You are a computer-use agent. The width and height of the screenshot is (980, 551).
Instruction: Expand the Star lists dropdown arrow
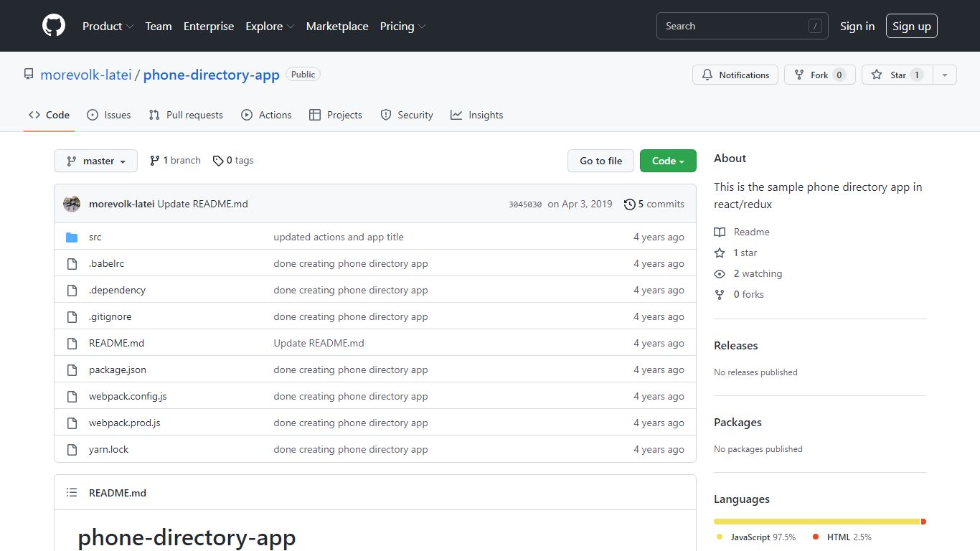tap(945, 75)
